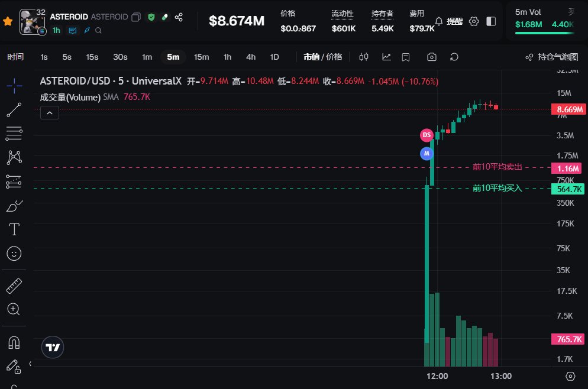Select the active 5m timeframe
The image size is (588, 389).
[173, 57]
